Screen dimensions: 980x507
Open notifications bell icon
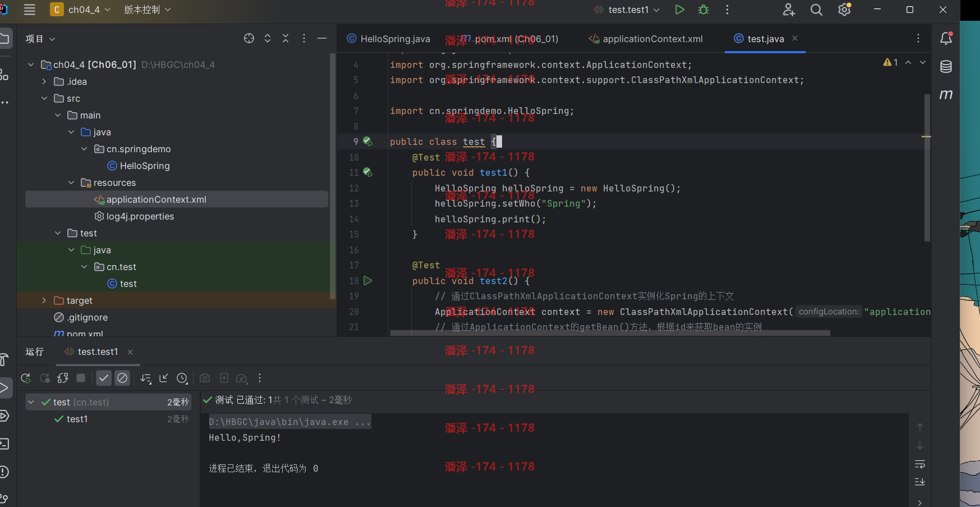[946, 38]
